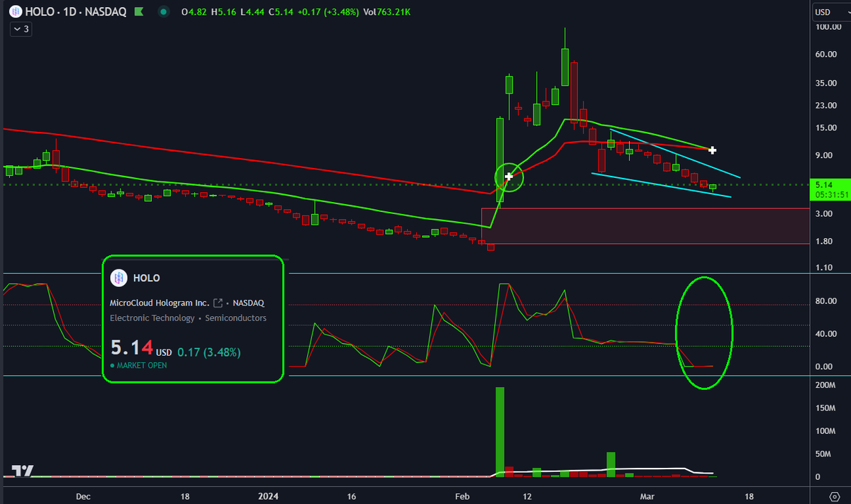The height and width of the screenshot is (504, 851).
Task: Click the 5.14 current price axis label
Action: click(x=823, y=184)
